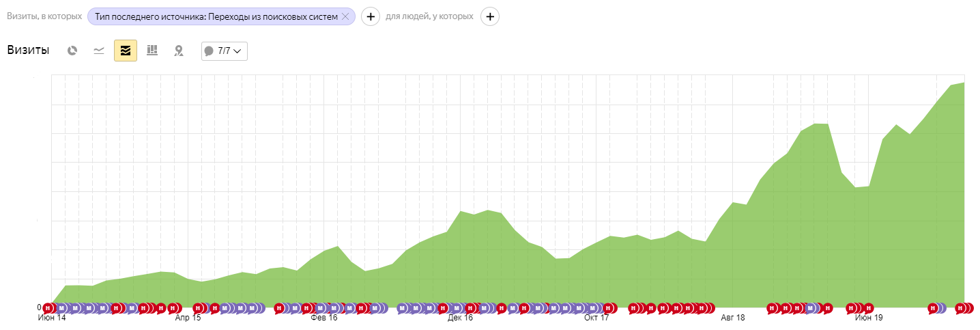This screenshot has width=980, height=330.
Task: Click first purple marker of cluster after Фев 16
Action: click(402, 308)
